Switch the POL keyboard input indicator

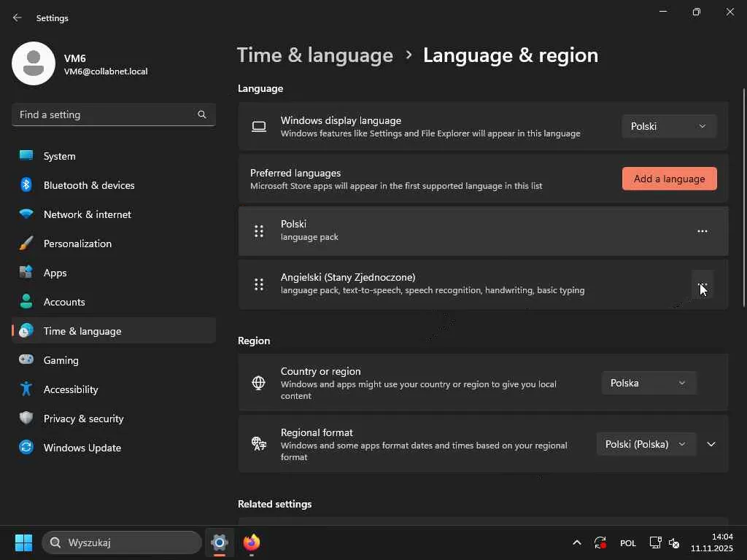click(628, 542)
